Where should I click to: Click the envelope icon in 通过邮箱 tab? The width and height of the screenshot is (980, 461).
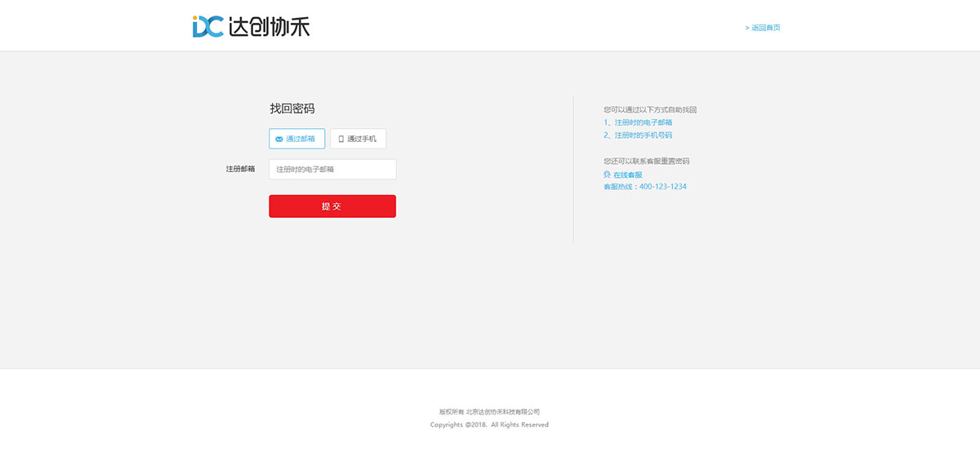[x=279, y=140]
